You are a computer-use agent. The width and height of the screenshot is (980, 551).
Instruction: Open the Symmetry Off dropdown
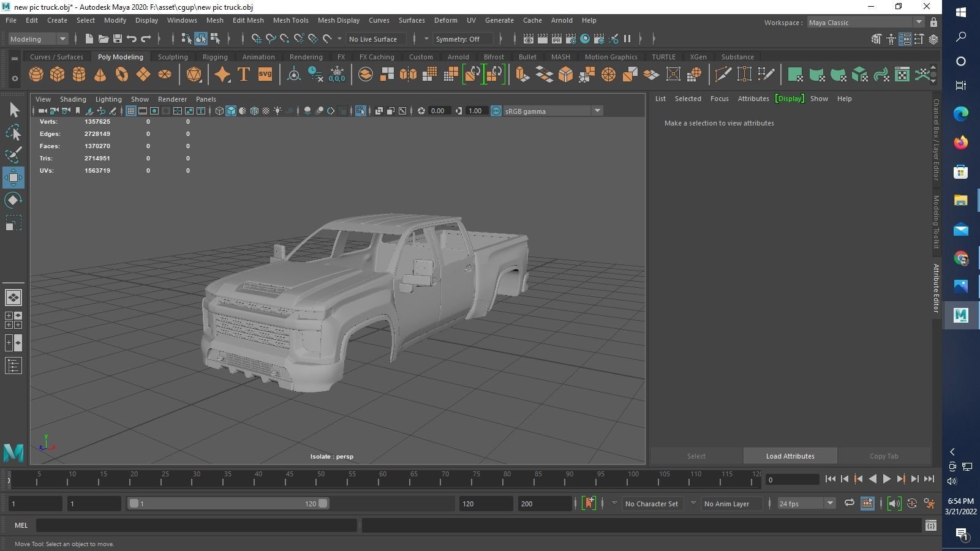(x=463, y=39)
